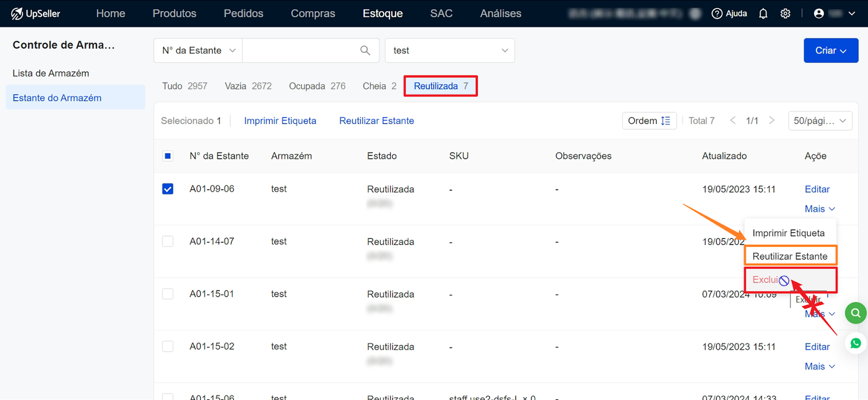Open the SAC menu
This screenshot has width=868, height=400.
pos(441,14)
